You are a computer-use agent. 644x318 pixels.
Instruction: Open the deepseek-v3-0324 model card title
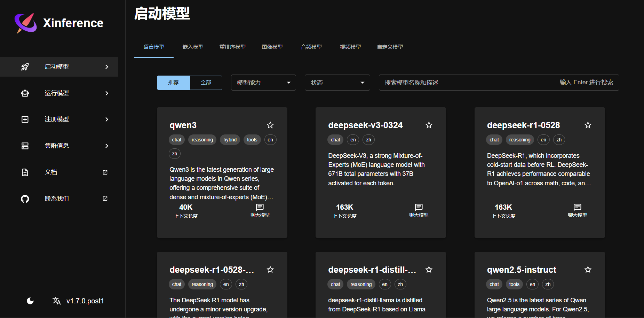365,125
